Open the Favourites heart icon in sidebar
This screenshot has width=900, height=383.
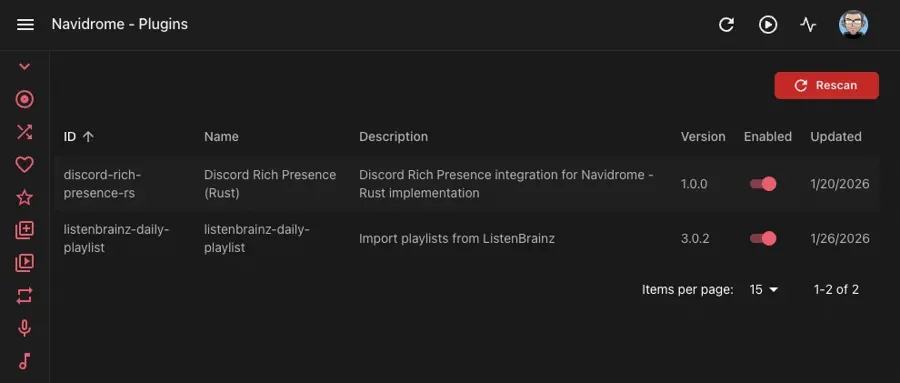24,165
